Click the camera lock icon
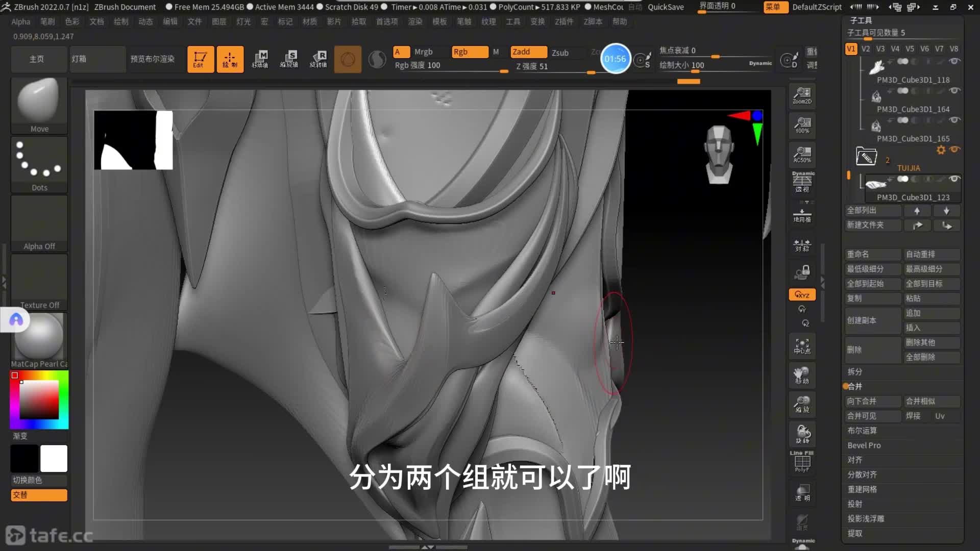The image size is (980, 551). [802, 272]
